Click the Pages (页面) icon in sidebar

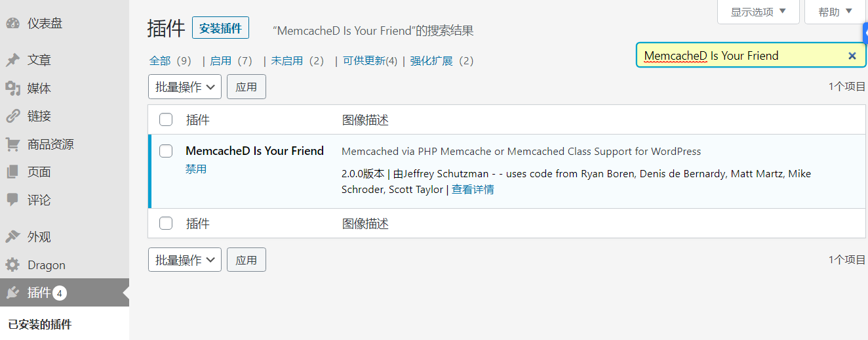coord(12,172)
